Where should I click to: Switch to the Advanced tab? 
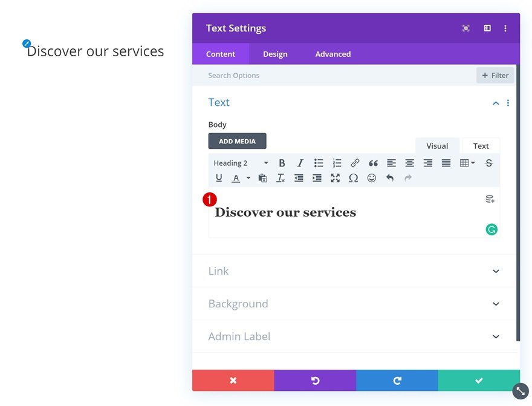click(333, 54)
